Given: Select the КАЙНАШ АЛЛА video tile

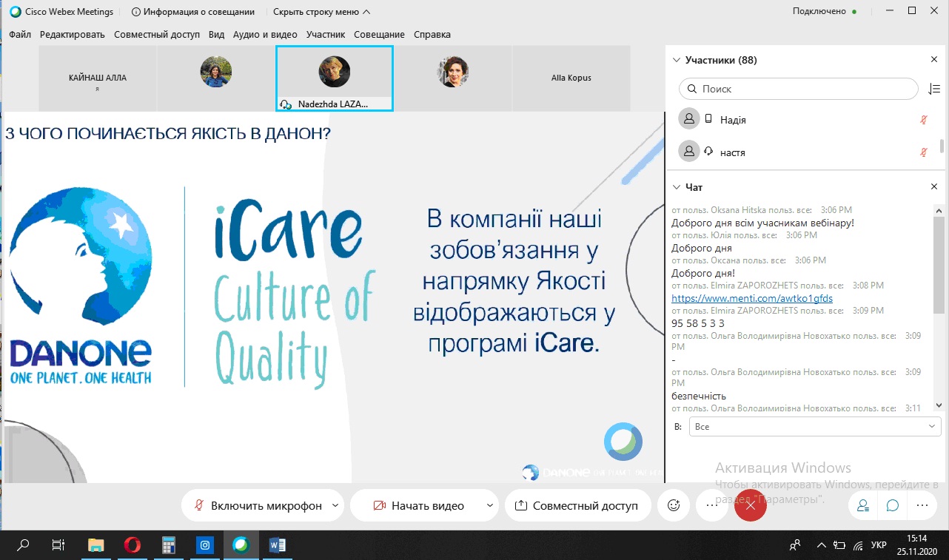Looking at the screenshot, I should (x=97, y=78).
